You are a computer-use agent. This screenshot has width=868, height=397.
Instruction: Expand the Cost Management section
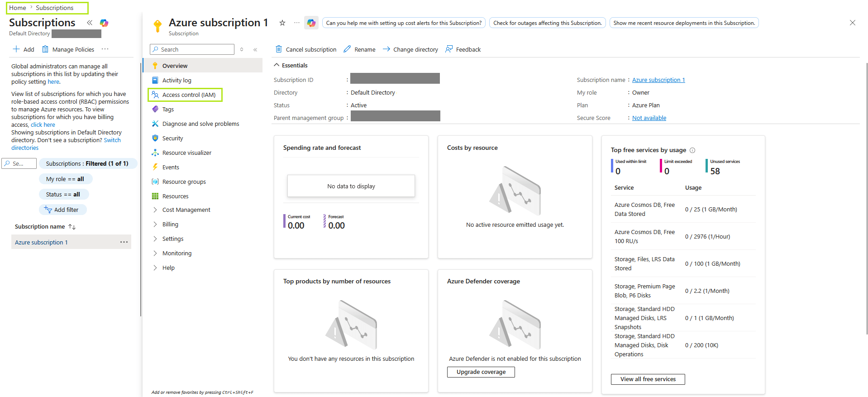tap(203, 210)
